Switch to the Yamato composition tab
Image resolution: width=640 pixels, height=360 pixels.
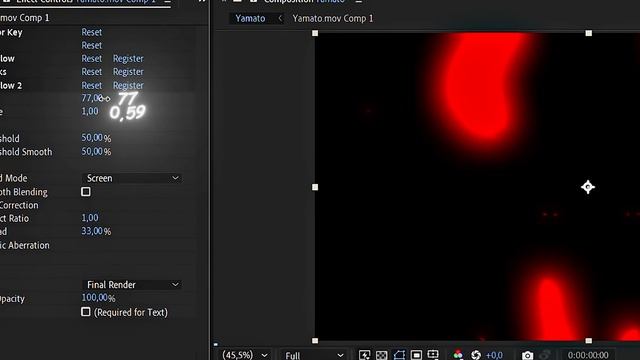click(250, 18)
